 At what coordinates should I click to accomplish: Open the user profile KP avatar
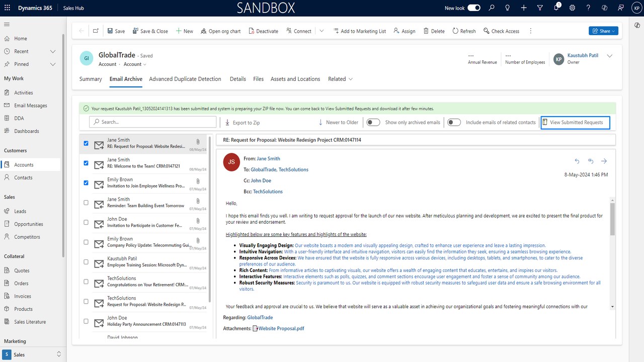[x=636, y=8]
